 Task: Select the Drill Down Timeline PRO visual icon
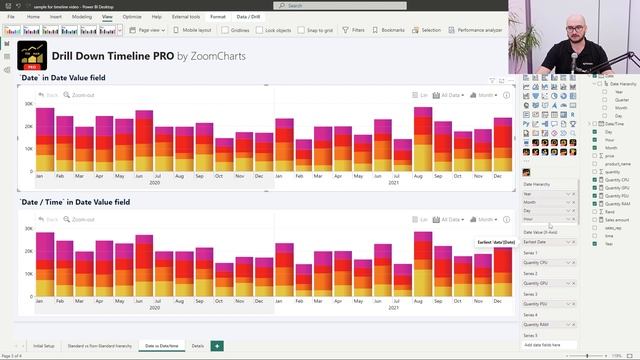point(527,172)
